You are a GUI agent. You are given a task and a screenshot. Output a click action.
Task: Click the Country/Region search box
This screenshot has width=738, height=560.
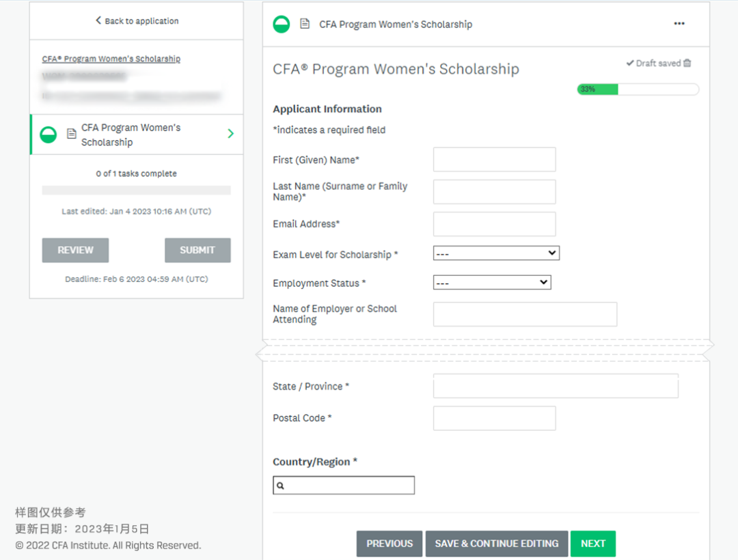pos(344,486)
